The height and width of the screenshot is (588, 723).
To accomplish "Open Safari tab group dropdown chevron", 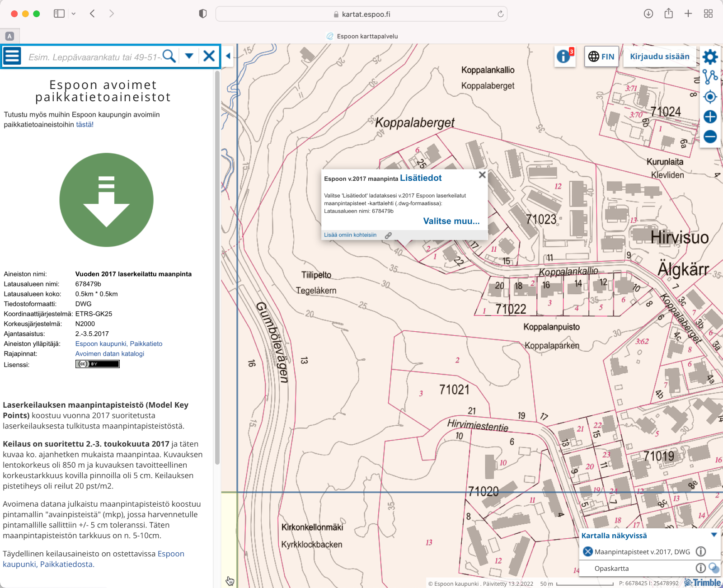I will [x=74, y=14].
